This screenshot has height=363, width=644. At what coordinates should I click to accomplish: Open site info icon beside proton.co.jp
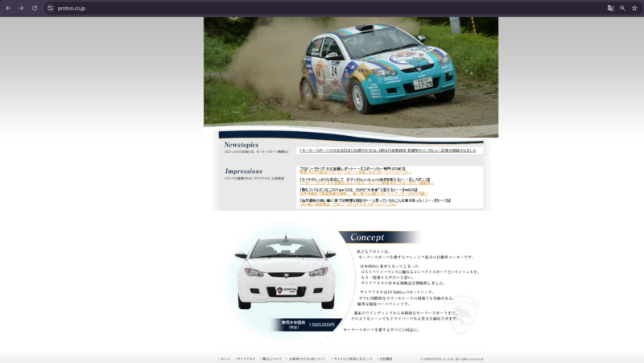[50, 7]
